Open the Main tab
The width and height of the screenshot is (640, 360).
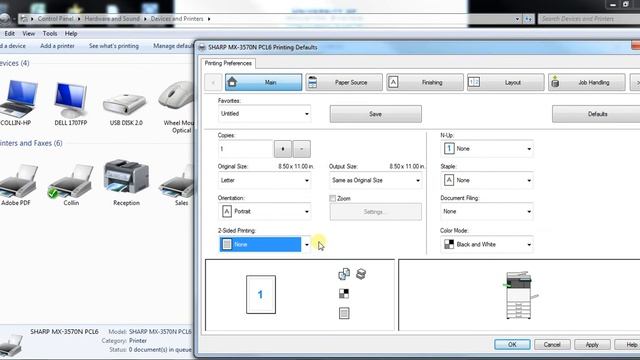pos(263,82)
